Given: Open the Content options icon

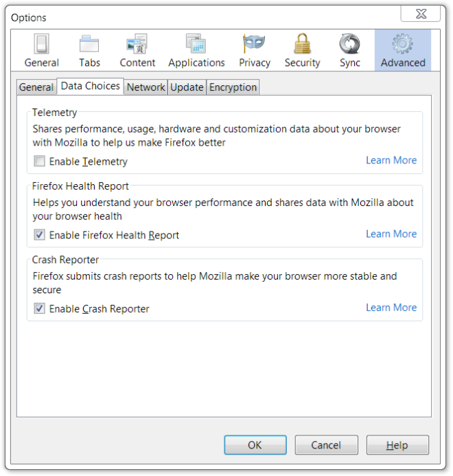Looking at the screenshot, I should pyautogui.click(x=137, y=44).
